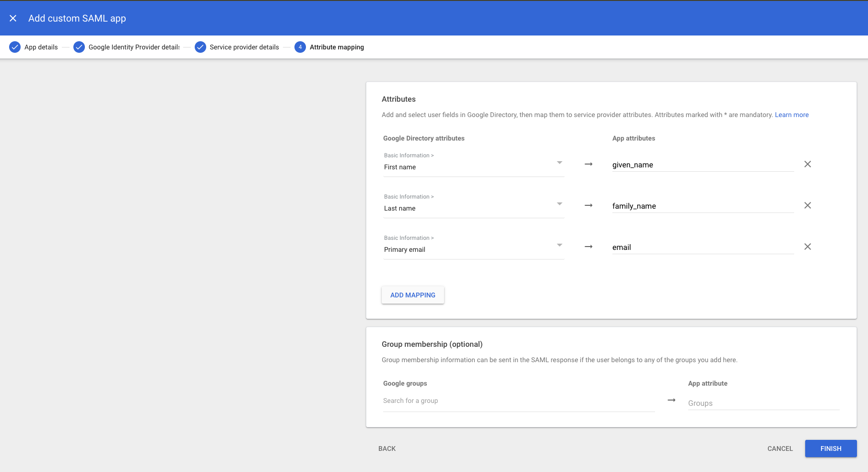Click the Add custom SAML app title

(77, 18)
